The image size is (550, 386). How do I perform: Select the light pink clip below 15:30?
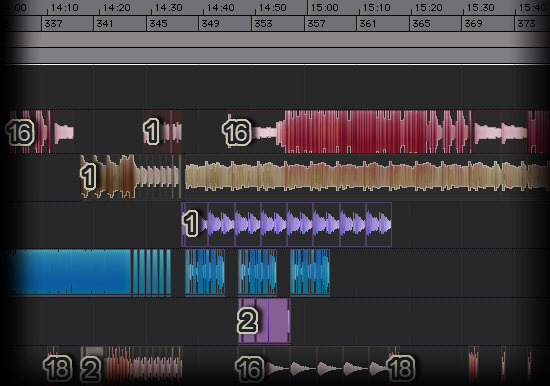click(487, 132)
